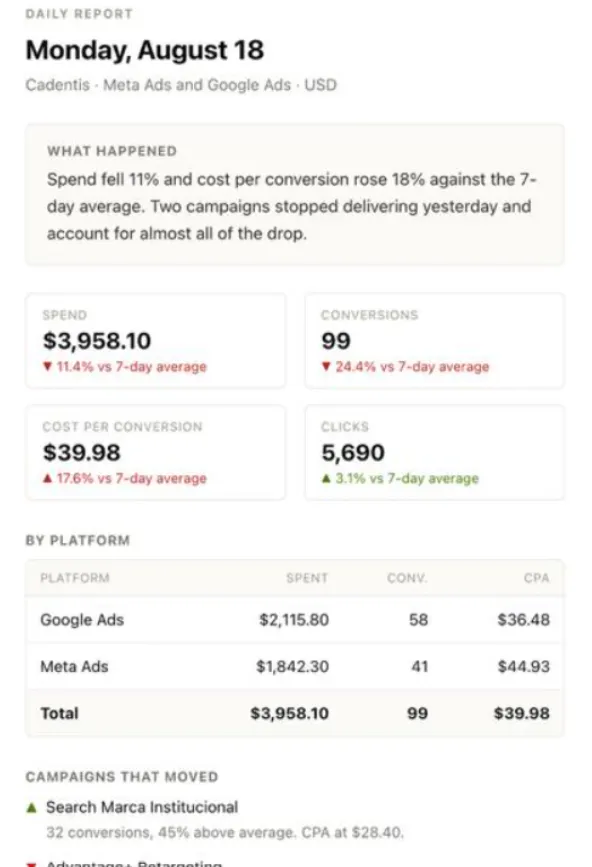Click green triangle beside Search Marca Institucional
This screenshot has height=867, width=592.
click(x=32, y=808)
